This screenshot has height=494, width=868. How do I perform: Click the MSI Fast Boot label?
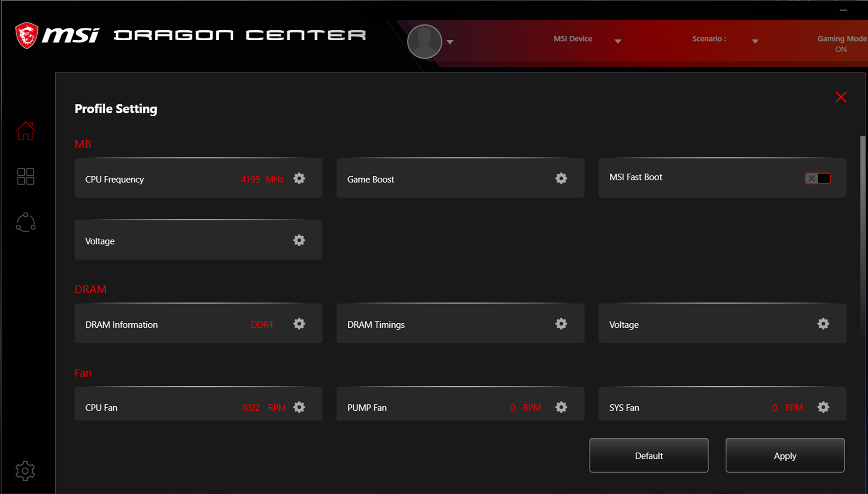click(x=636, y=177)
